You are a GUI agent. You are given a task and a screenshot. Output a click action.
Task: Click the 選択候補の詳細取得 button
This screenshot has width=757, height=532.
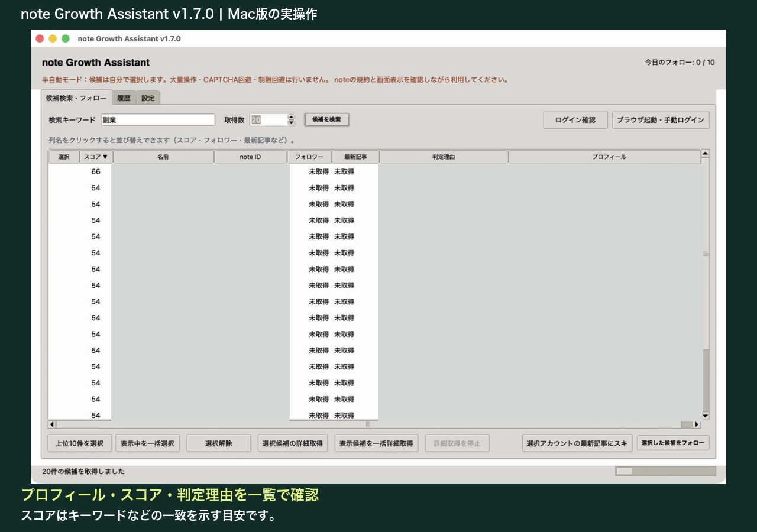coord(293,443)
